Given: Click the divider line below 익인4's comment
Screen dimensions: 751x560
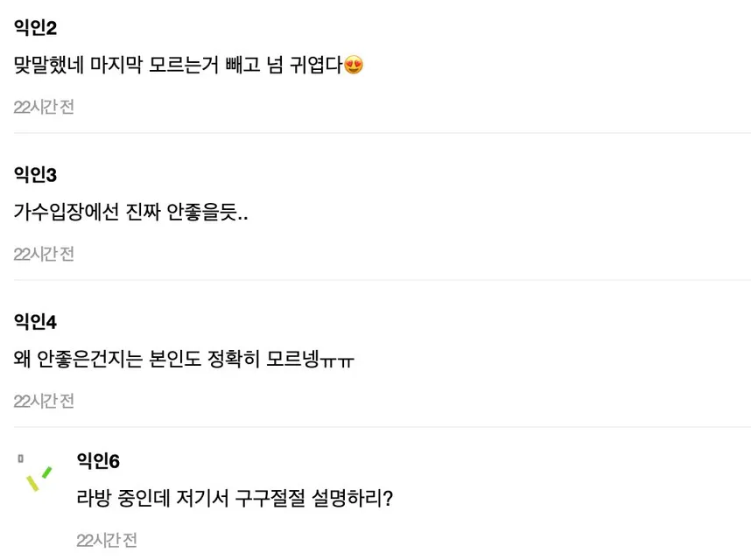Looking at the screenshot, I should pyautogui.click(x=382, y=427).
